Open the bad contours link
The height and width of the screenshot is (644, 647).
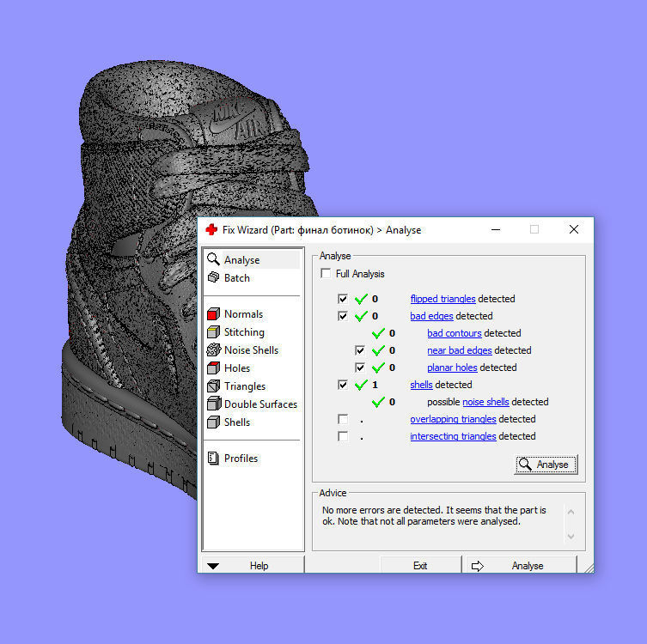click(x=455, y=333)
